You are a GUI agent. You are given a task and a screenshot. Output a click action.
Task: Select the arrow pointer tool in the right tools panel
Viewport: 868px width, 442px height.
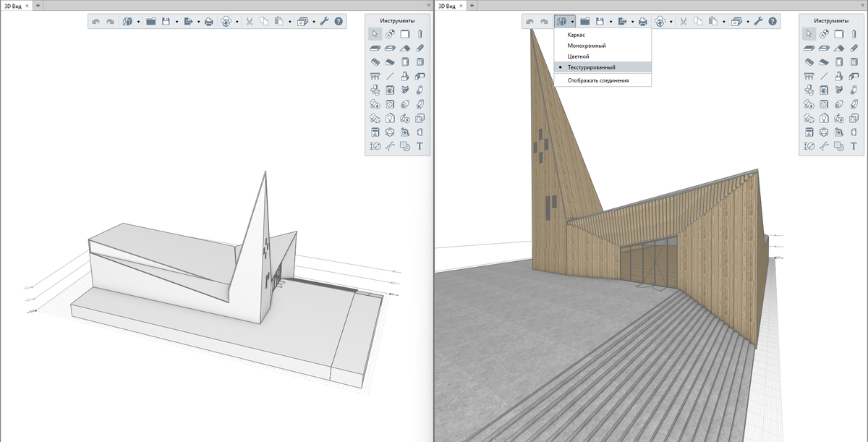coord(809,34)
